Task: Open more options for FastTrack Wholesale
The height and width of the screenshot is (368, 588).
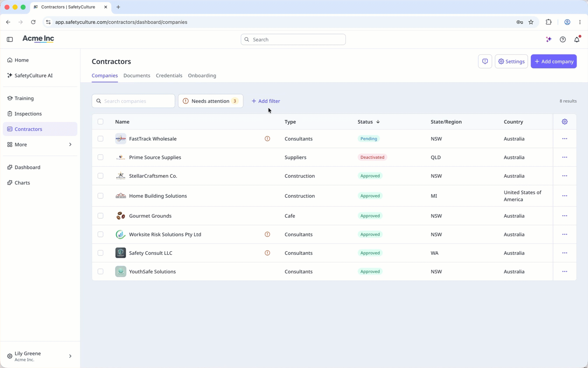Action: click(565, 139)
